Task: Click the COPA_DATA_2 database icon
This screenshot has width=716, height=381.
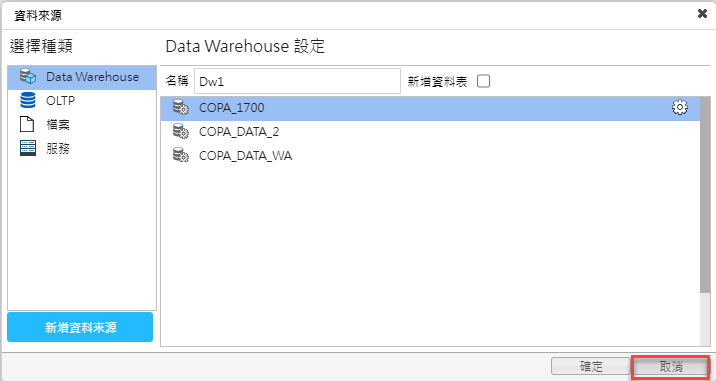Action: pos(181,132)
